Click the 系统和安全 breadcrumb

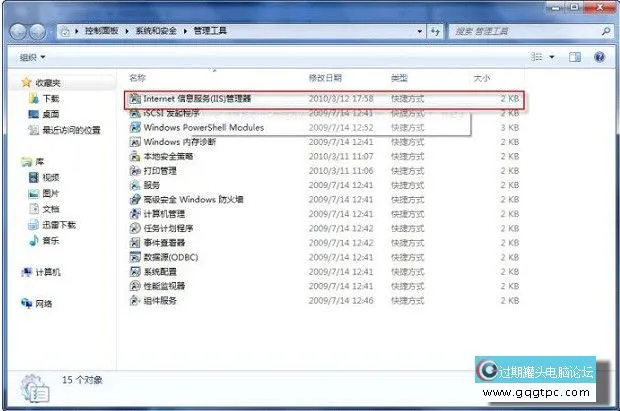point(156,31)
